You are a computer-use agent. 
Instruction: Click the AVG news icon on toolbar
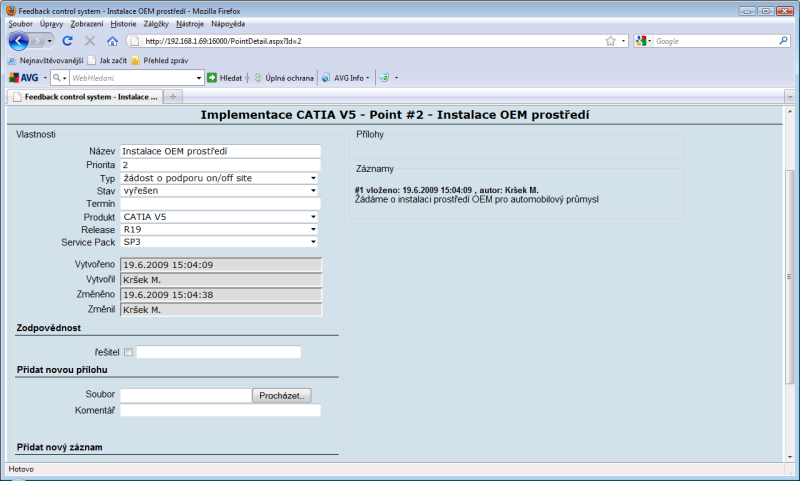(x=384, y=78)
